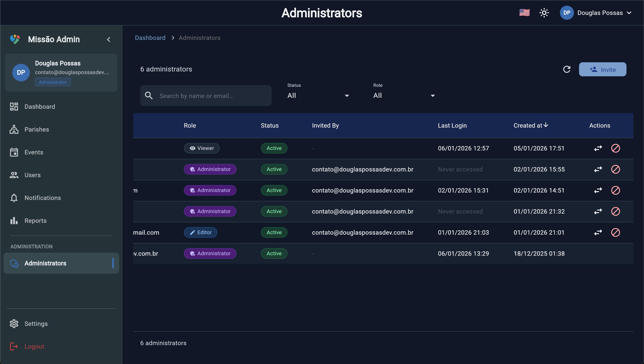Screen dimensions: 644x364
Task: Open Settings from the sidebar menu
Action: (36, 323)
